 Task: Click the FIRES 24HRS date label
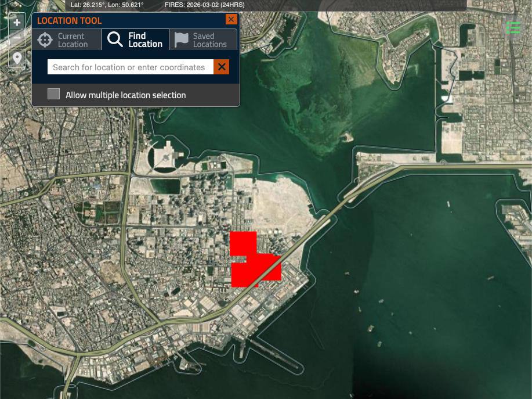[205, 5]
